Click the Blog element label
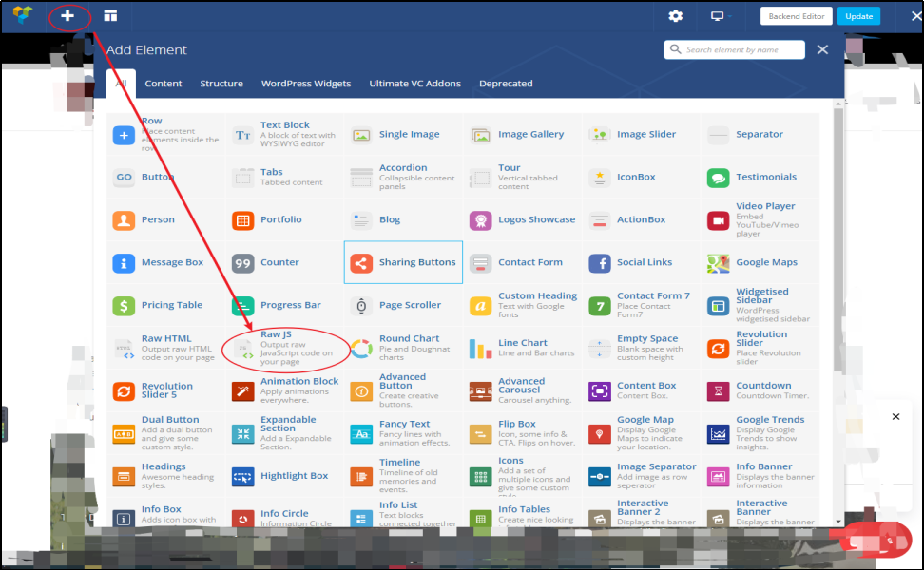 (x=390, y=219)
